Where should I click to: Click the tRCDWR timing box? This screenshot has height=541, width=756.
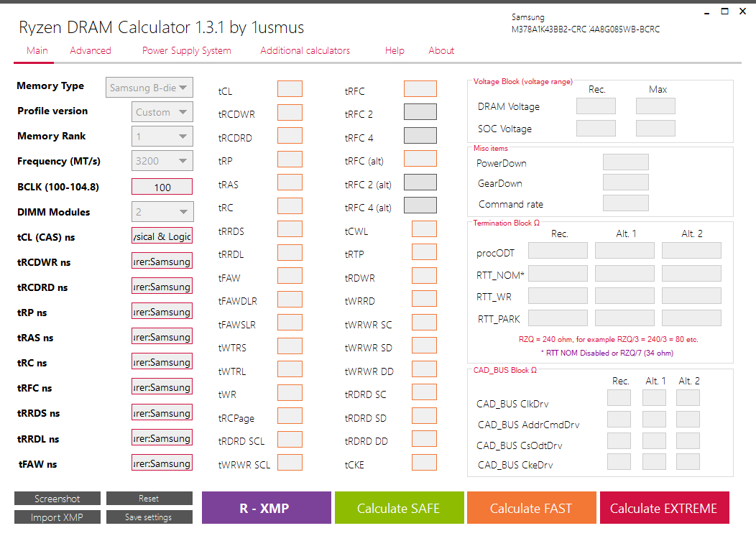[290, 112]
